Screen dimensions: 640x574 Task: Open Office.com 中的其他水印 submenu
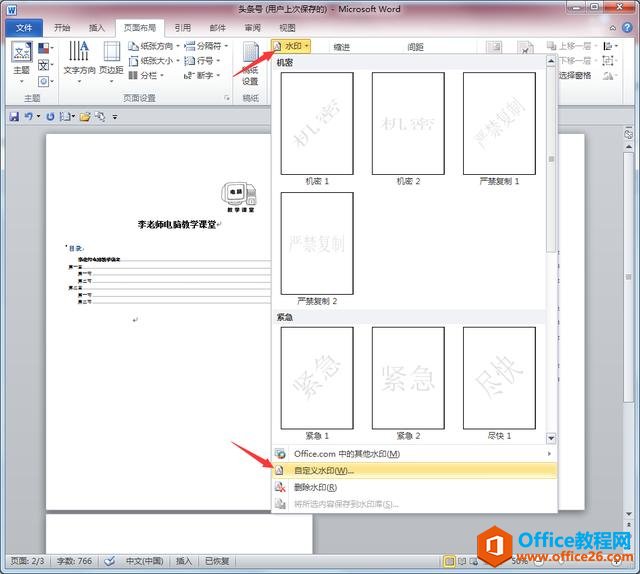click(414, 454)
